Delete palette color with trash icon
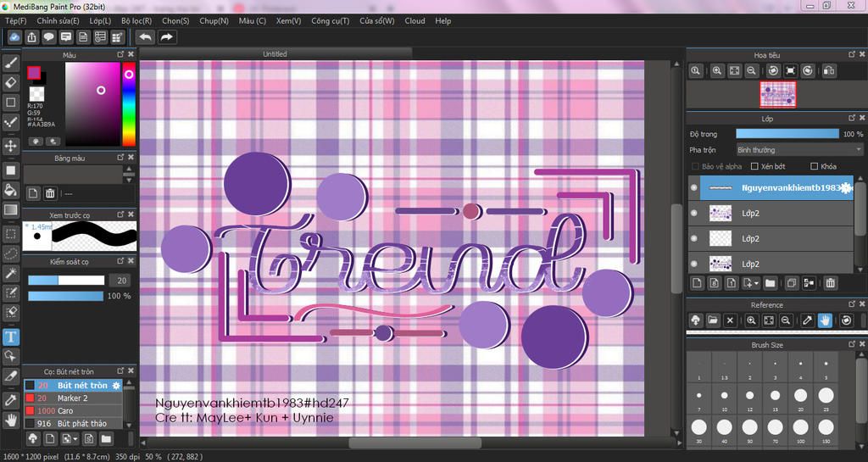The width and height of the screenshot is (868, 462). point(50,193)
